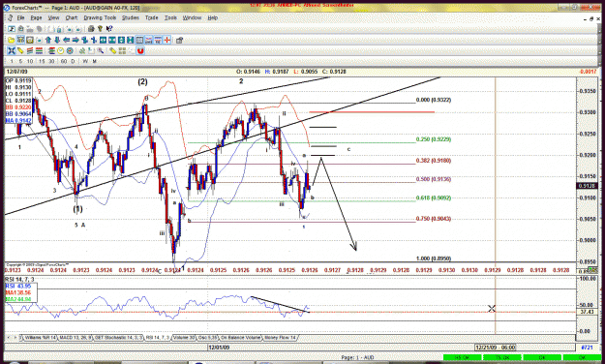Image resolution: width=605 pixels, height=364 pixels.
Task: Select the Volume 30 study tab
Action: 184,338
